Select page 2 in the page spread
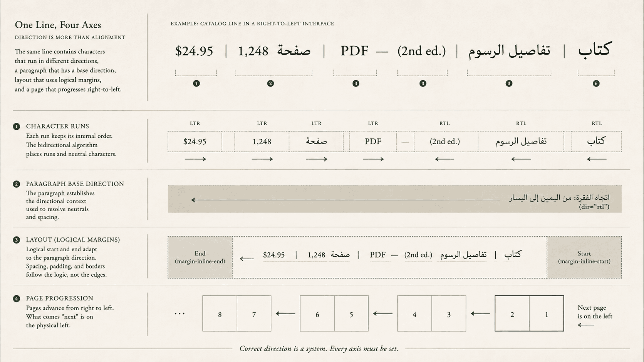 tap(512, 314)
